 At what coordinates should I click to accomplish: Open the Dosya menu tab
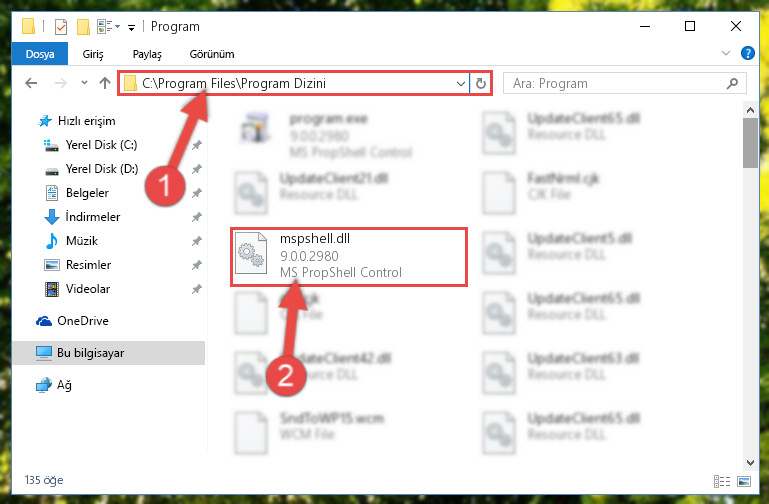(x=40, y=54)
